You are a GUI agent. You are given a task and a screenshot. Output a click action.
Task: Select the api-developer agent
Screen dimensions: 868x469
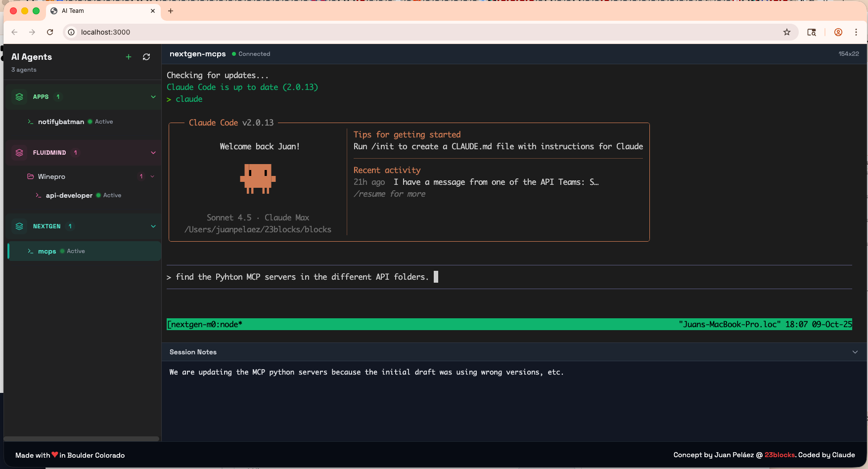click(69, 195)
